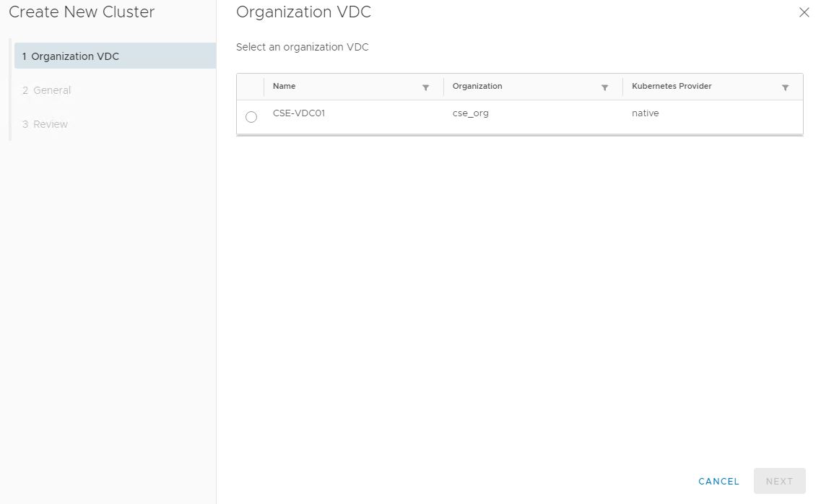The image size is (821, 504).
Task: Click the Organization VDC page heading
Action: [303, 12]
